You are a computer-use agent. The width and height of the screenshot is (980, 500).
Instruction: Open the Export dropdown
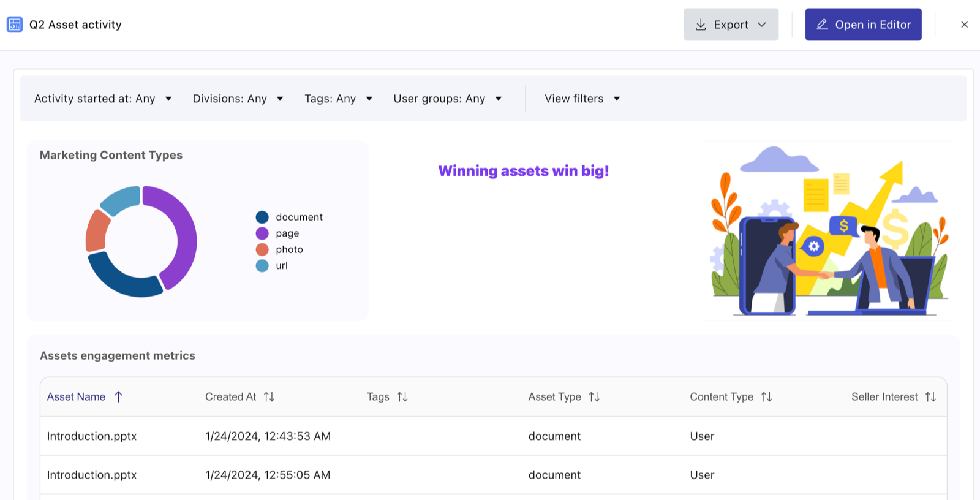click(x=731, y=25)
